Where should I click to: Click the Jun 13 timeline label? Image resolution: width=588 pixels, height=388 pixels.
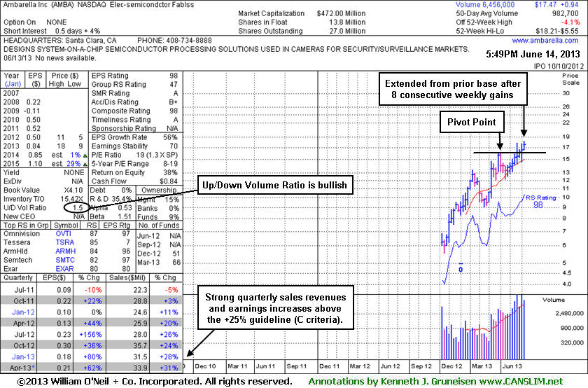click(x=512, y=366)
